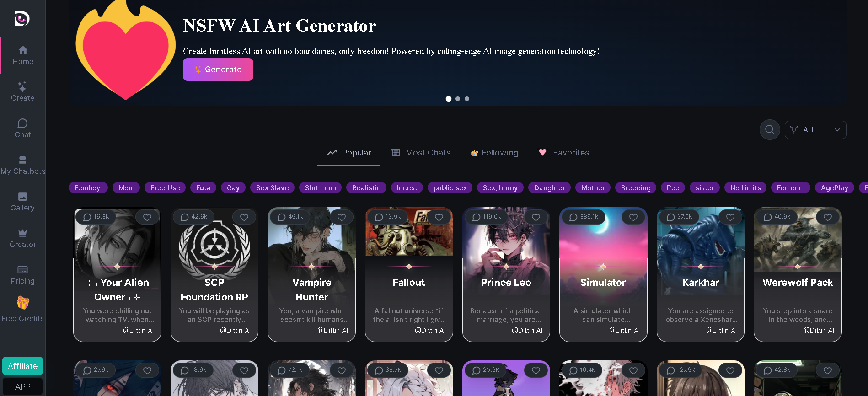This screenshot has height=396, width=868.
Task: Click the Generate button
Action: (218, 70)
